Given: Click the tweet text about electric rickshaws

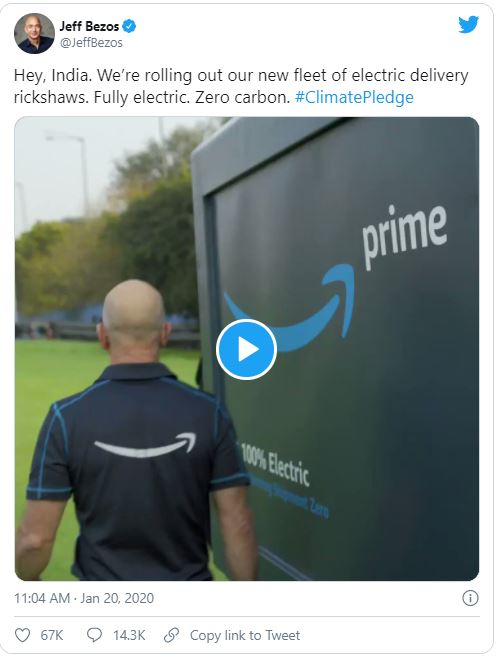Looking at the screenshot, I should pyautogui.click(x=241, y=86).
